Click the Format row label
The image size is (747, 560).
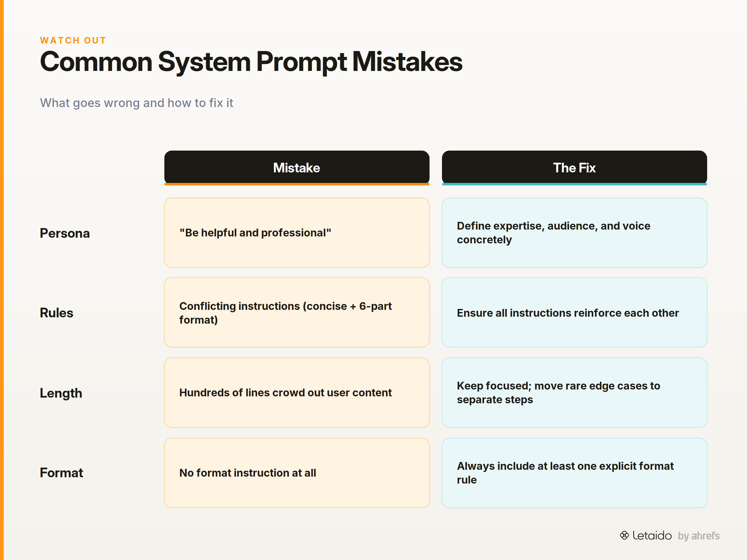[61, 473]
